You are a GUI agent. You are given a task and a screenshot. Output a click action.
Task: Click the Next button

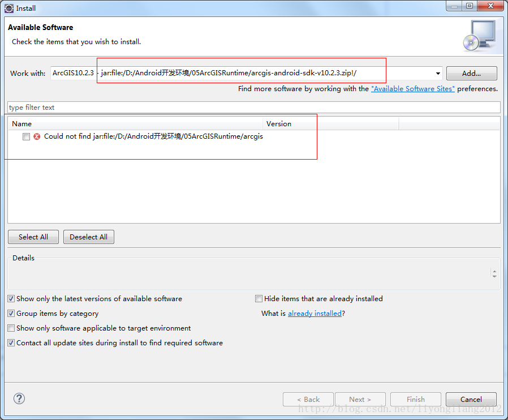360,399
